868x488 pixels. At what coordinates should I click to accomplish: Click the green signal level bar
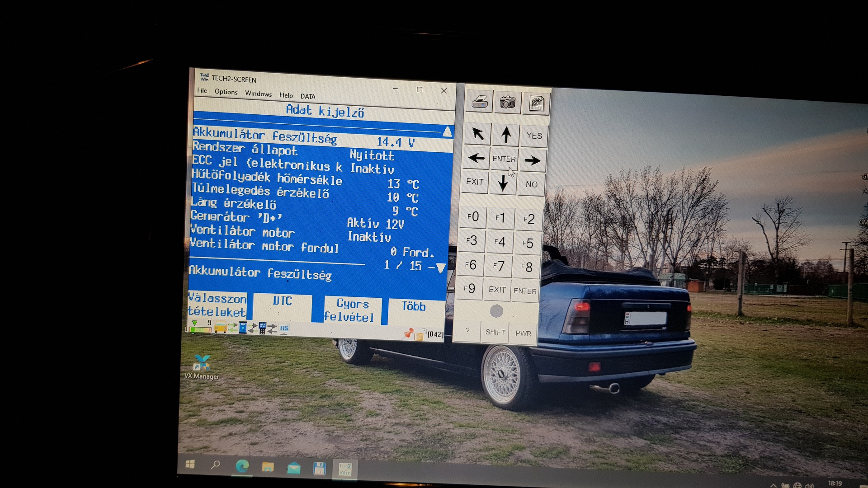click(x=201, y=330)
